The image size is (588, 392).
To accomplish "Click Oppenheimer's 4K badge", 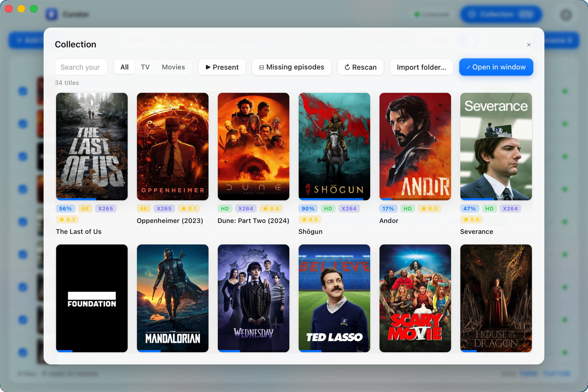I will click(144, 209).
